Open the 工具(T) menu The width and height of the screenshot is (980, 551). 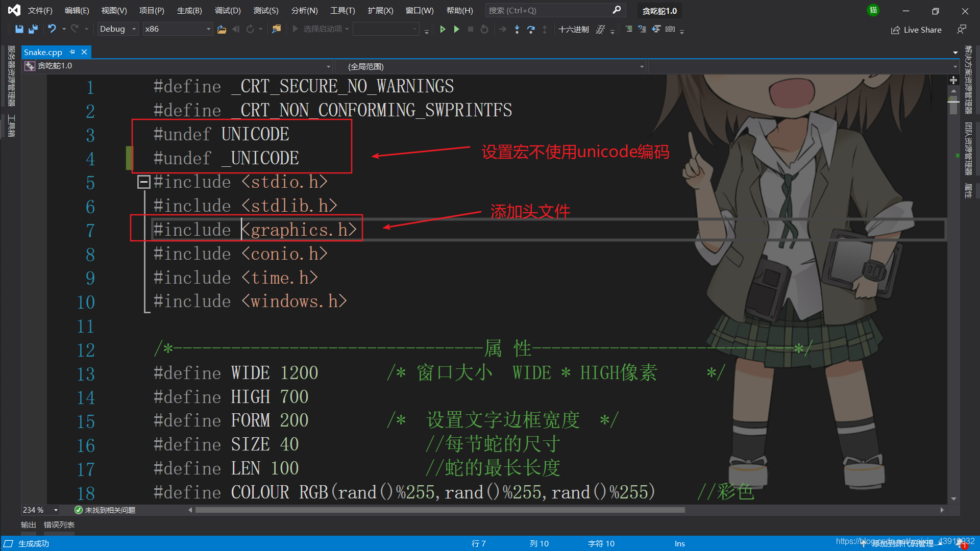click(x=342, y=11)
